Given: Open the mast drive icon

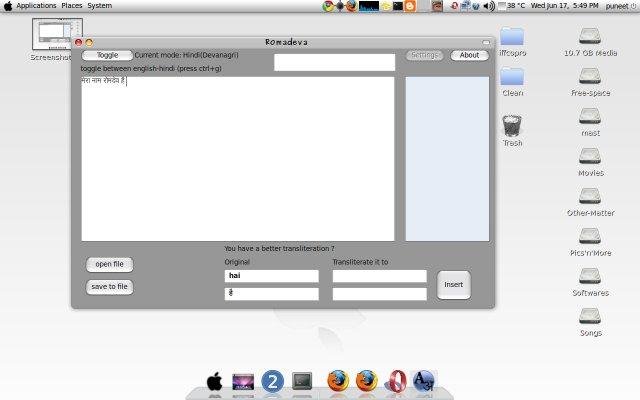Looking at the screenshot, I should pos(590,121).
